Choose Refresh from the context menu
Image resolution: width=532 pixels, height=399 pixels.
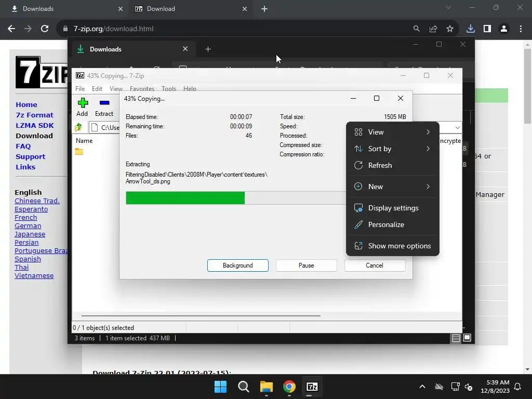pyautogui.click(x=393, y=165)
